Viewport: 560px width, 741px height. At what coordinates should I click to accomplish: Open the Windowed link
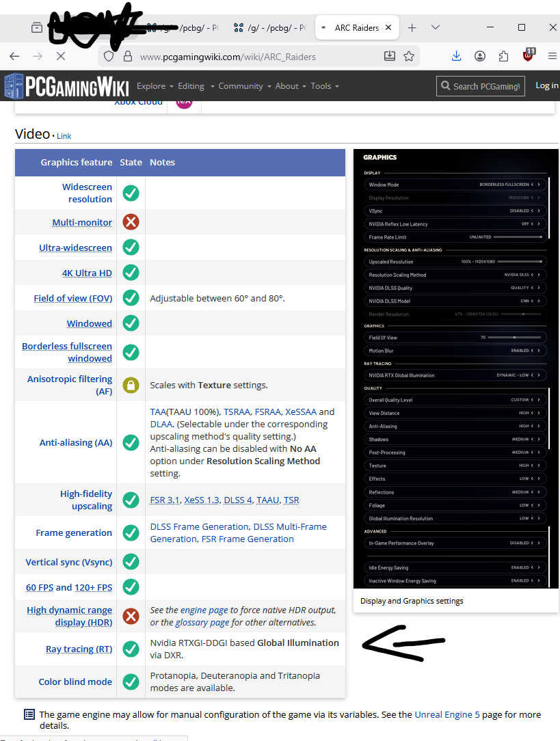pos(90,324)
